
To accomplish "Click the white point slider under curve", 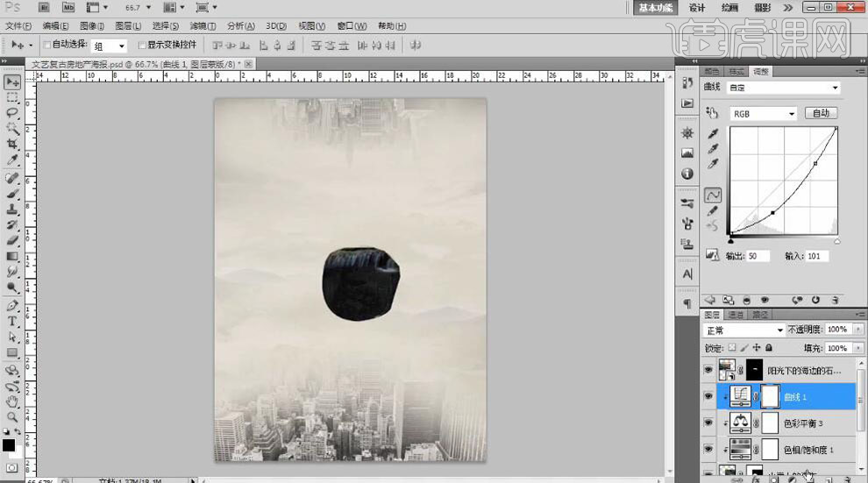I will coord(836,241).
